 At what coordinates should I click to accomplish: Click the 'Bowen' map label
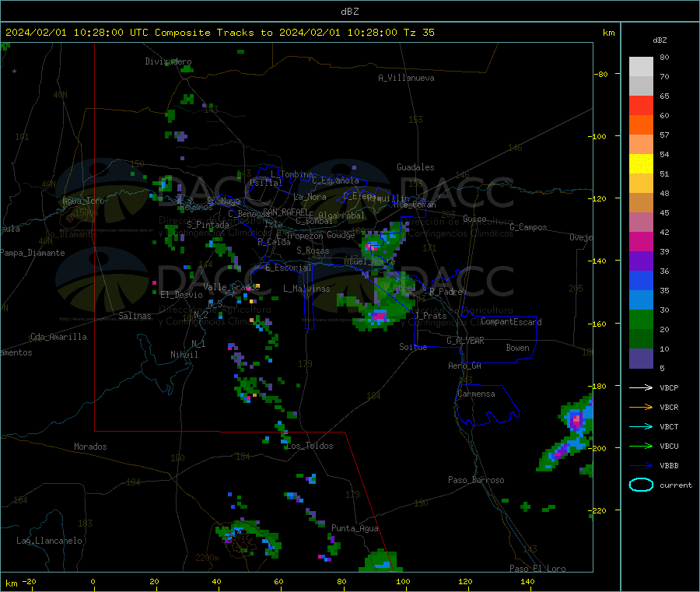[x=517, y=348]
